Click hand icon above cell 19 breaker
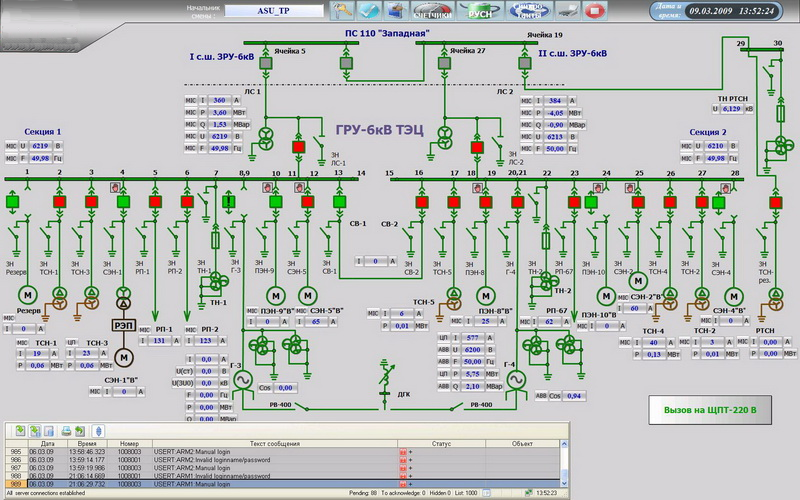The image size is (800, 500). (477, 188)
